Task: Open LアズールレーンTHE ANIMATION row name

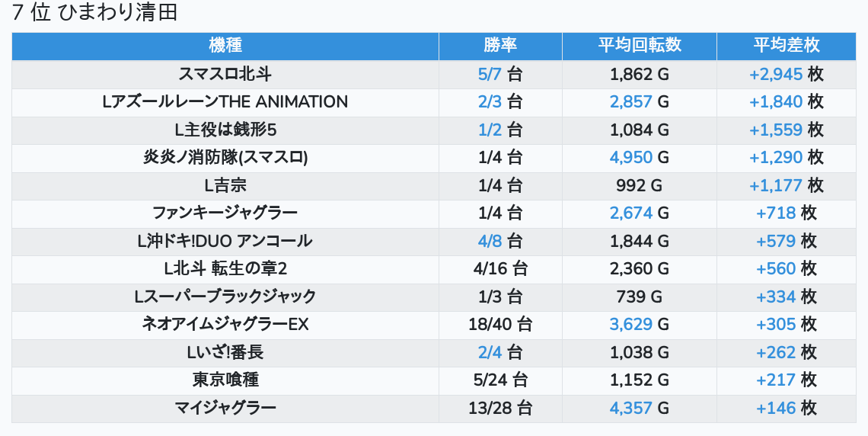Action: [225, 101]
